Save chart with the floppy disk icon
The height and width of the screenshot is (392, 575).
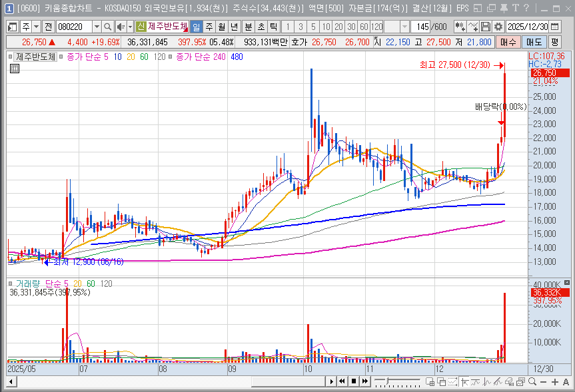point(486,27)
